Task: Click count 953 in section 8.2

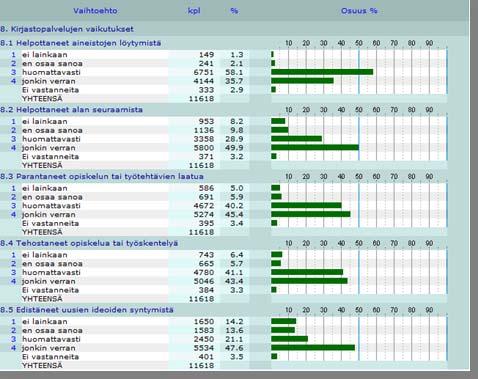Action: coord(206,121)
